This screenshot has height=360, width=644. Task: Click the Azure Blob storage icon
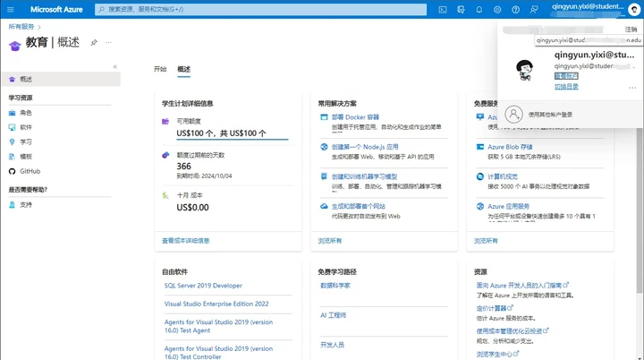(x=480, y=147)
